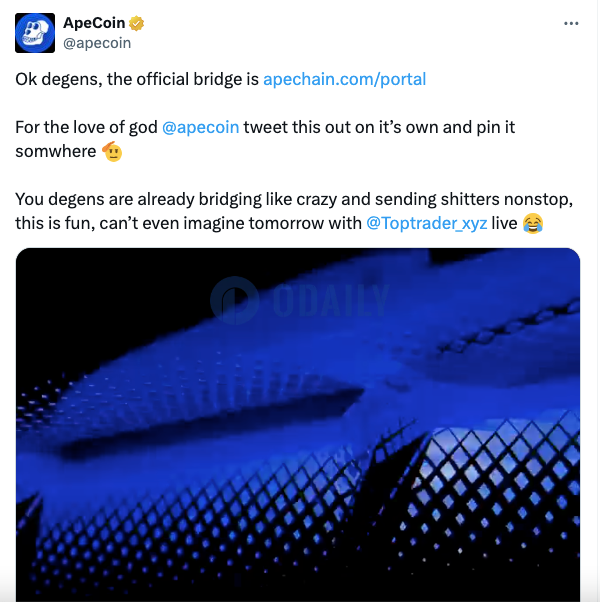Viewport: 600px width, 602px height.
Task: Open the ApeCoin display name profile link
Action: [x=94, y=23]
